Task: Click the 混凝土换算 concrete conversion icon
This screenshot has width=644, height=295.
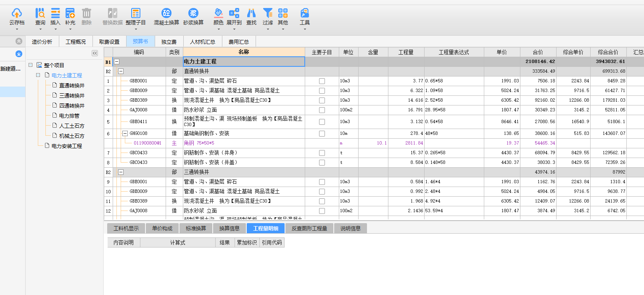Action: (x=166, y=13)
